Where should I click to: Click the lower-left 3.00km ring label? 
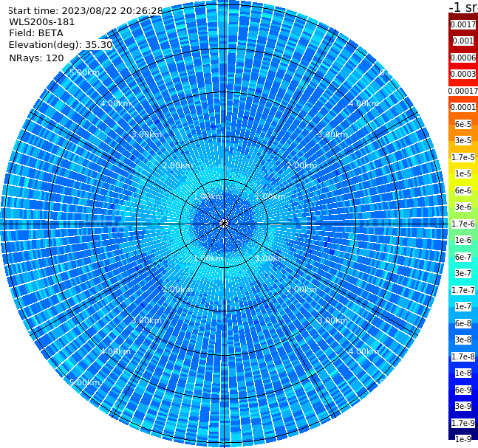point(146,320)
